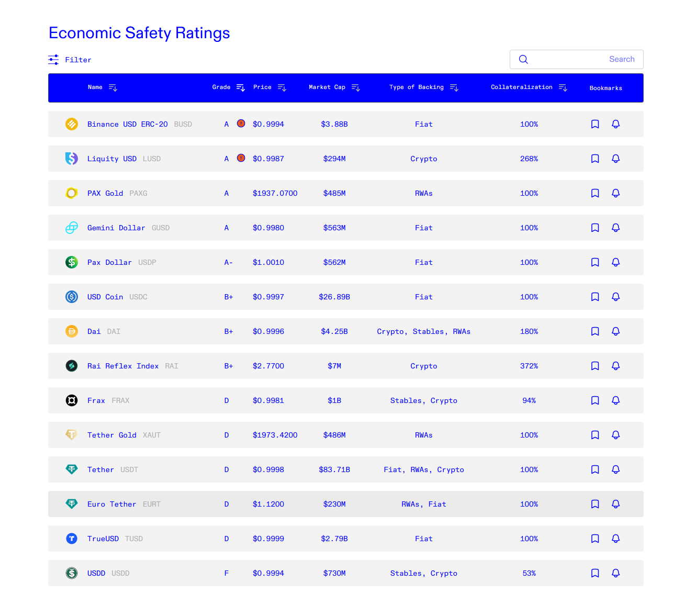The width and height of the screenshot is (685, 616).
Task: Select the bell icon for USDD
Action: click(x=615, y=573)
